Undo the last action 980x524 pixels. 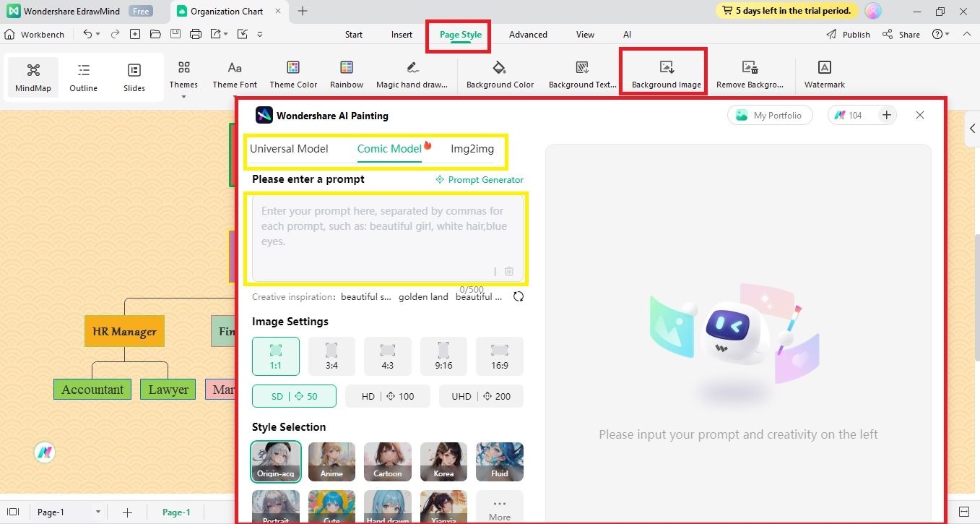(87, 35)
